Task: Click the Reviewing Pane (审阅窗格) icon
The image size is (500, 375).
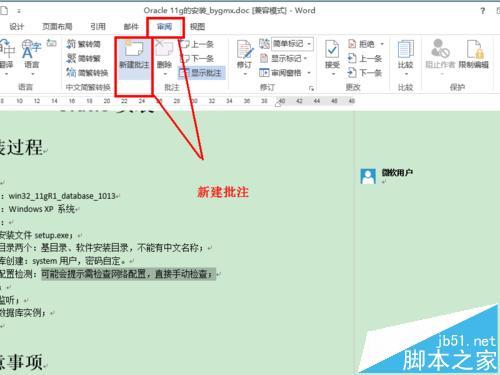Action: point(264,73)
